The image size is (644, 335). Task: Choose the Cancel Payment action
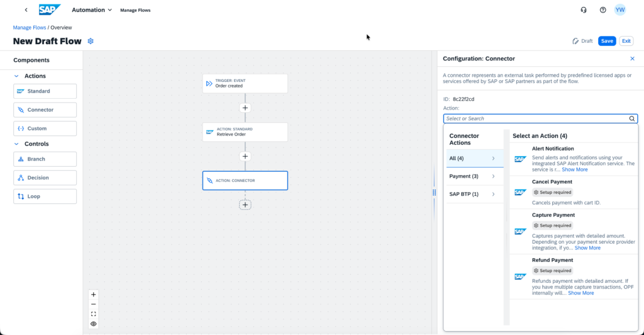(x=574, y=192)
